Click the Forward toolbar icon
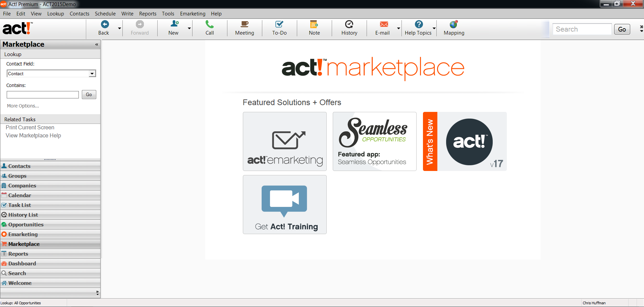This screenshot has height=307, width=644. coord(140,24)
